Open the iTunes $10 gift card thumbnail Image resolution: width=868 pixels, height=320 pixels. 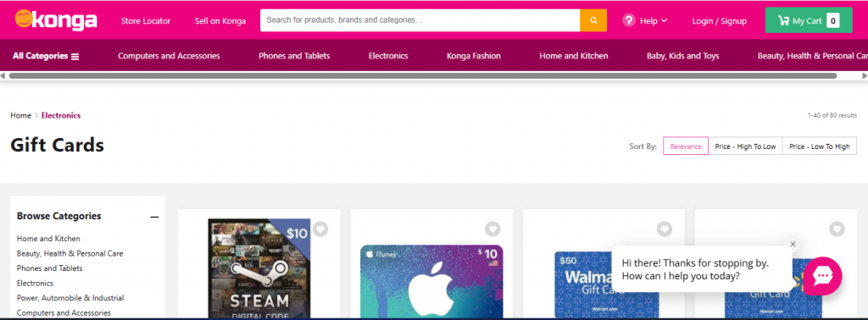pos(431,282)
